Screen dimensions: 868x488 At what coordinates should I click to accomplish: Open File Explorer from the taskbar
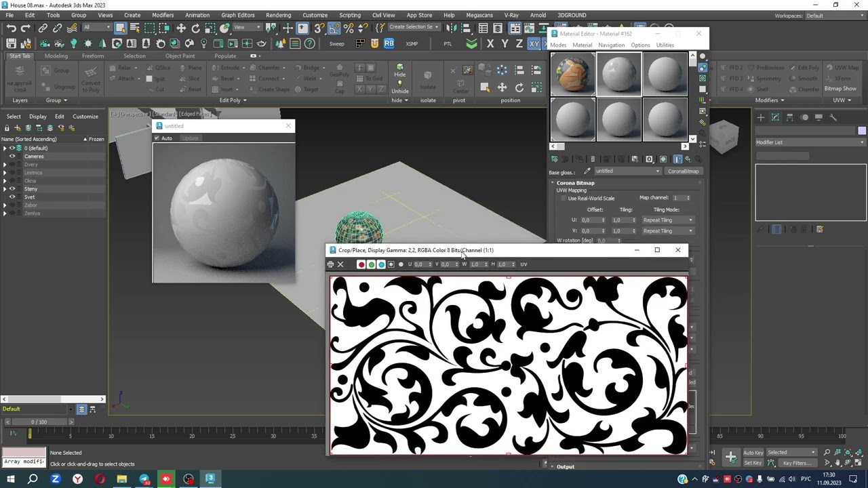122,479
